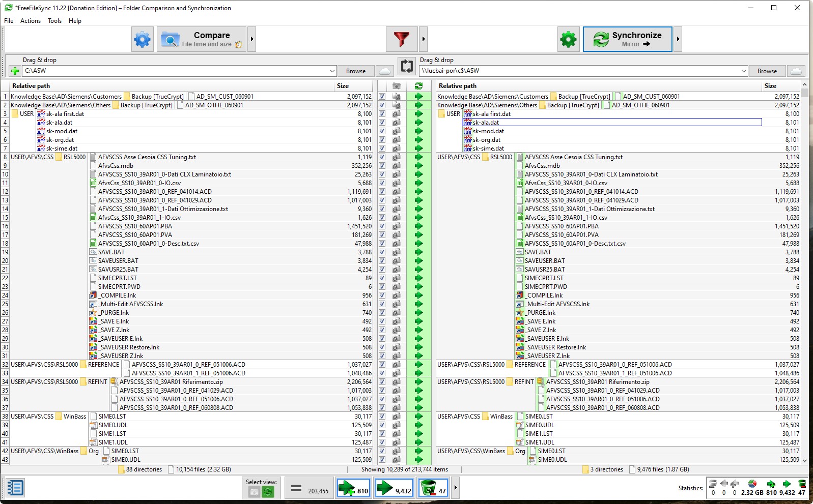The width and height of the screenshot is (813, 504).
Task: Select left file sk-sime.dat
Action: pyautogui.click(x=62, y=149)
